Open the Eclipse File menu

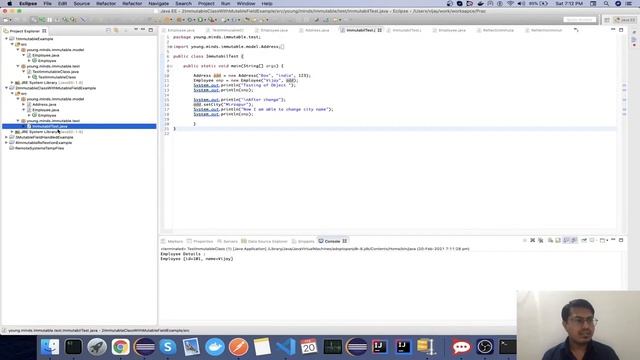pos(47,3)
